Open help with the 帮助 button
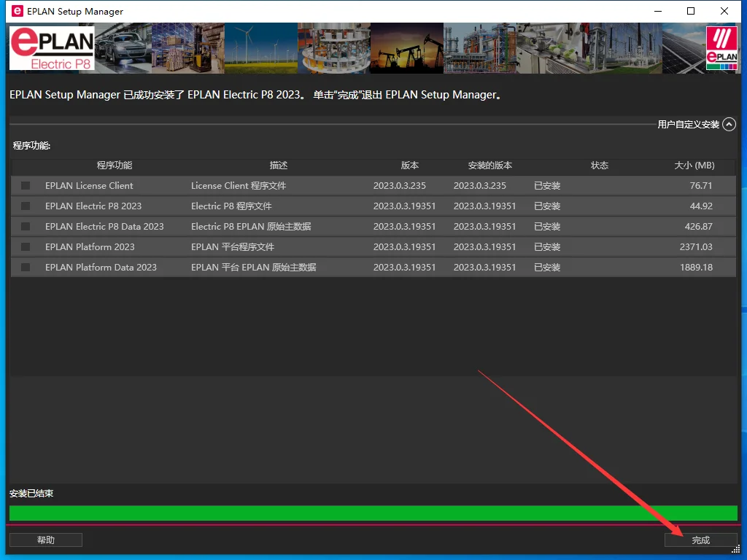The width and height of the screenshot is (747, 560). tap(46, 540)
